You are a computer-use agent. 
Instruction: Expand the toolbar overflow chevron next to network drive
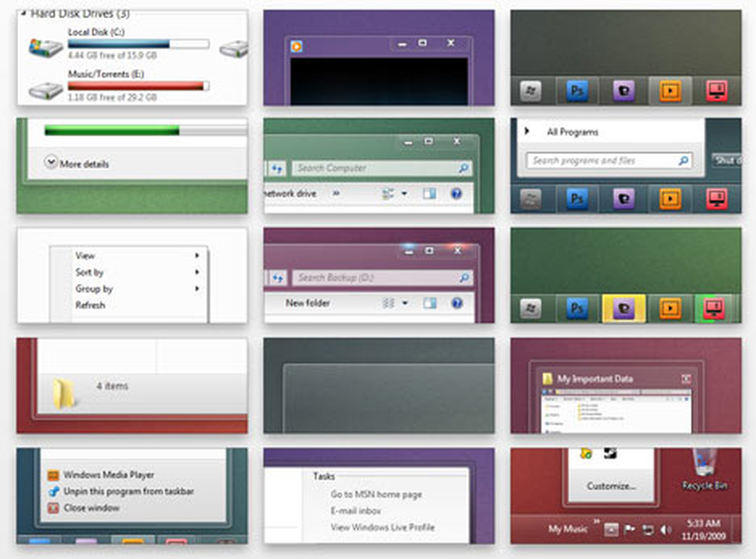coord(336,193)
